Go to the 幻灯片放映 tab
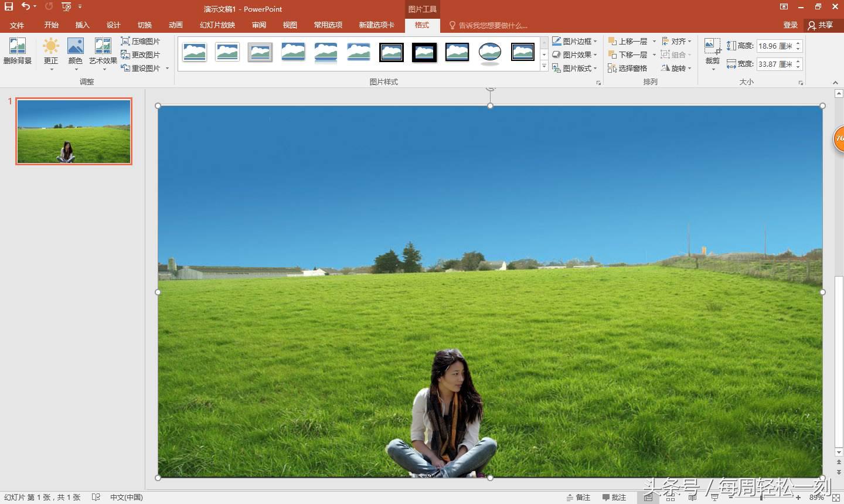This screenshot has width=844, height=504. click(x=217, y=25)
